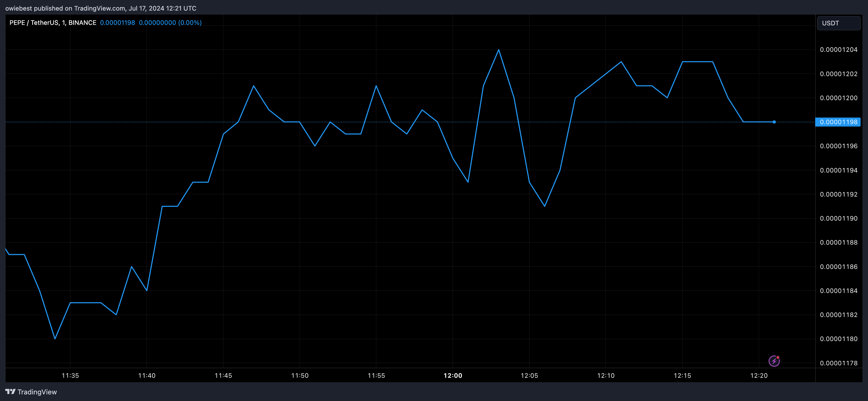Image resolution: width=868 pixels, height=401 pixels.
Task: Click the 0.00000000 (0.00%) change value
Action: point(170,22)
